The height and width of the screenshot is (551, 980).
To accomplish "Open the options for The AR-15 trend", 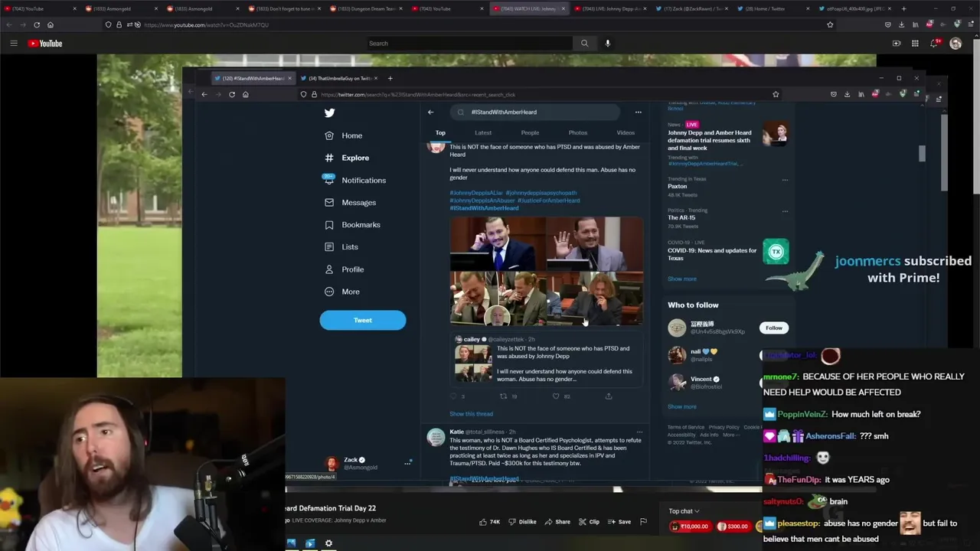I will tap(785, 210).
